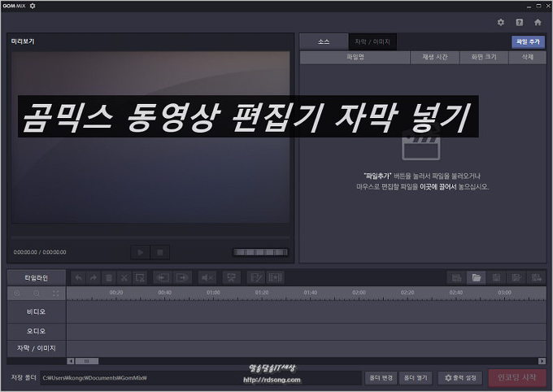This screenshot has width=553, height=392.
Task: Click the 폴더 열기 button
Action: (416, 378)
